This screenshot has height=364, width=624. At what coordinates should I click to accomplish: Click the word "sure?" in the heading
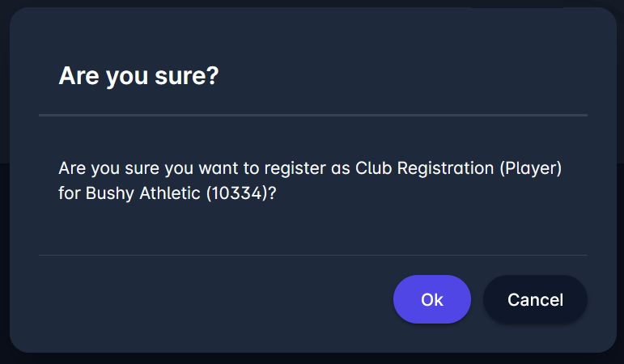click(188, 78)
